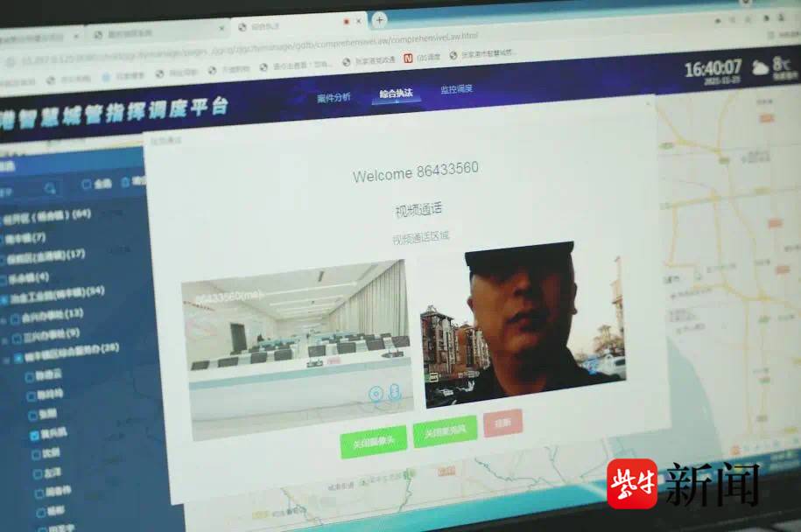Image resolution: width=801 pixels, height=532 pixels.
Task: Switch to the 监控调度 navigation tab
Action: click(x=457, y=89)
